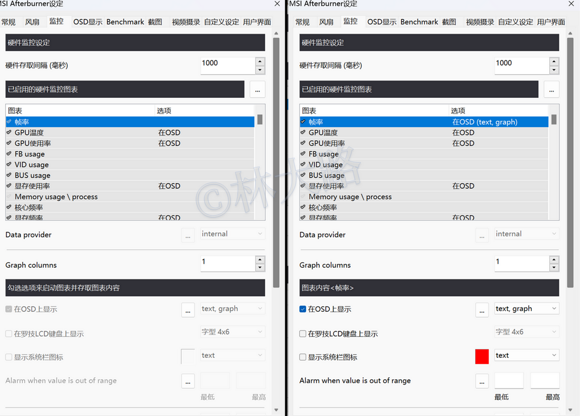
Task: Switch to 常规 tab in left window
Action: tap(8, 22)
